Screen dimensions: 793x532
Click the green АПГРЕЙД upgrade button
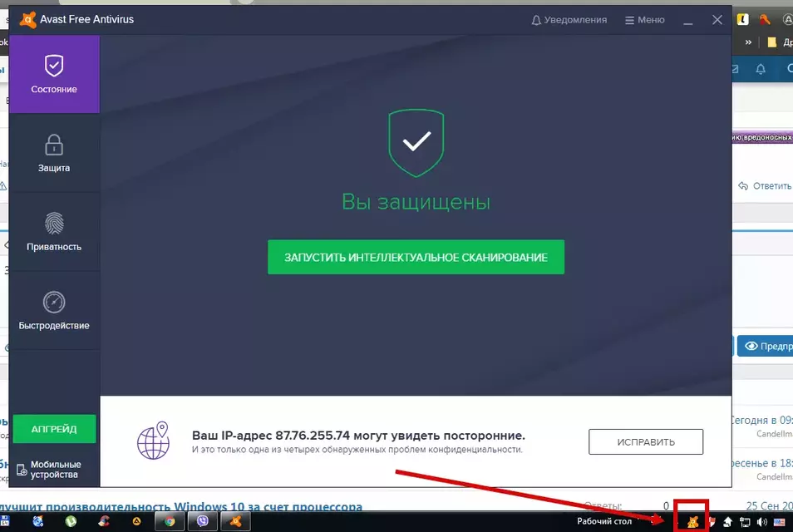tap(54, 429)
